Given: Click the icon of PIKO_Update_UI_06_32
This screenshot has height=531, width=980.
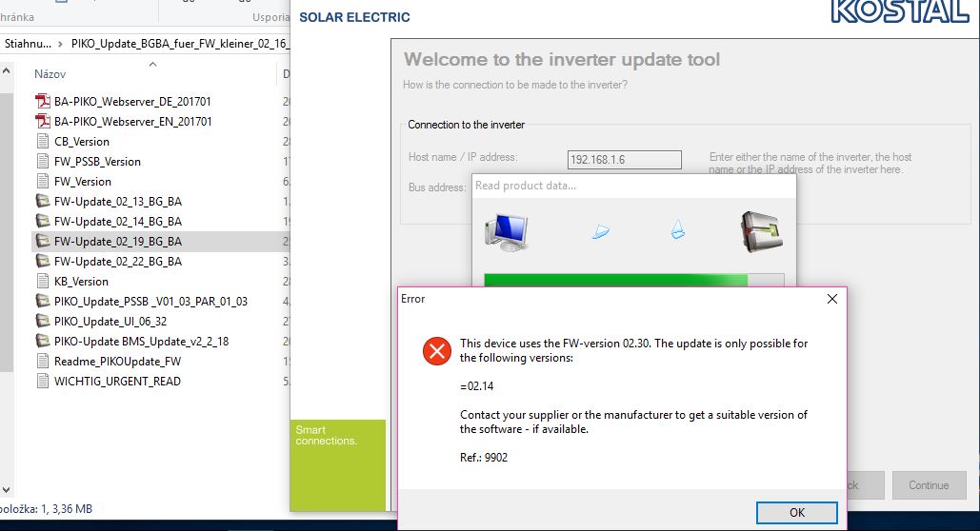Looking at the screenshot, I should 43,321.
